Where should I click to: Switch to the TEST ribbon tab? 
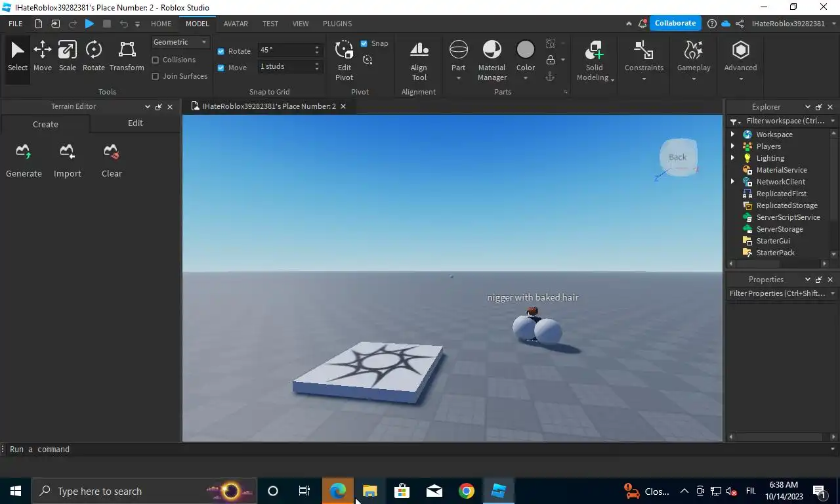270,24
